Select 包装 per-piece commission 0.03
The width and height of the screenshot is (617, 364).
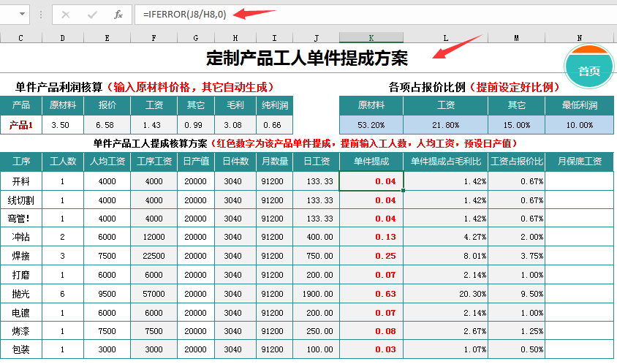click(x=371, y=349)
